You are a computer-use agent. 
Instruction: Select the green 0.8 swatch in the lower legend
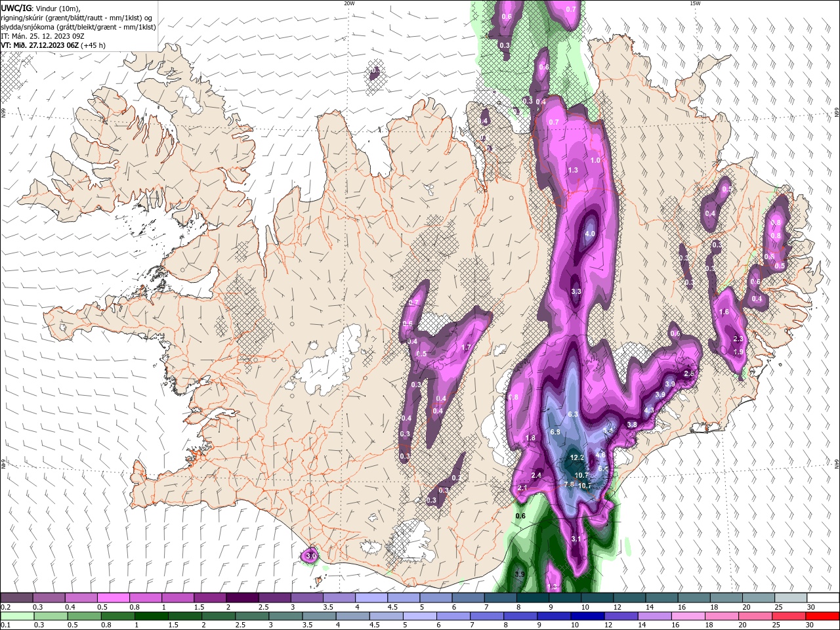coord(118,616)
